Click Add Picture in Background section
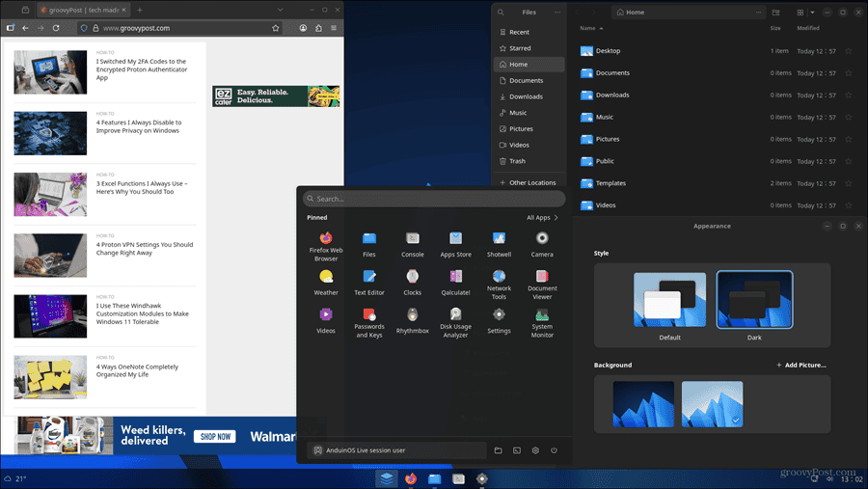 coord(801,365)
